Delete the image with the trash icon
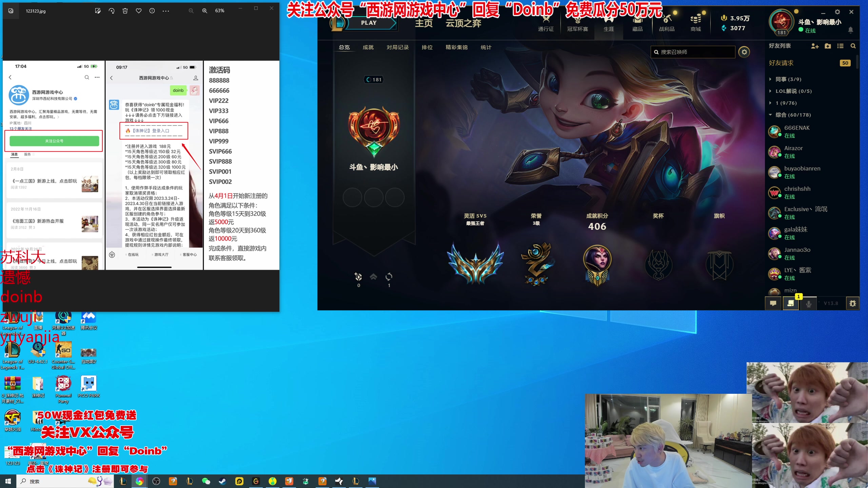The height and width of the screenshot is (488, 868). [x=125, y=11]
